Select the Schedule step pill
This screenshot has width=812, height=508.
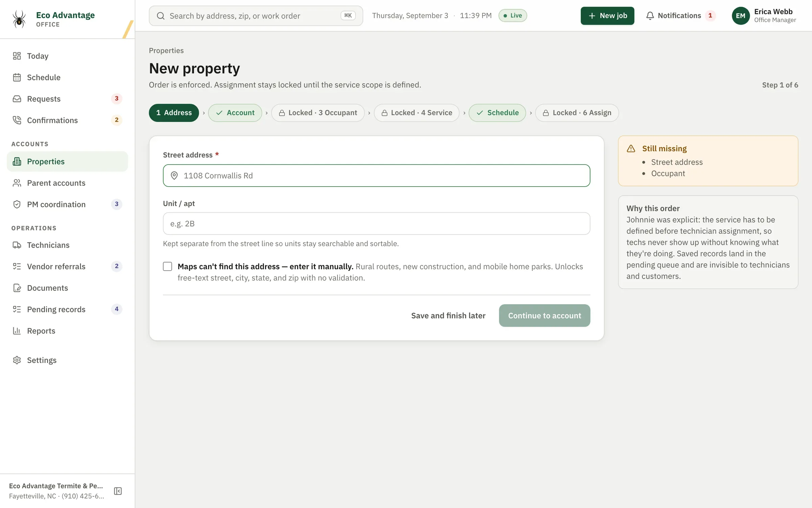497,113
